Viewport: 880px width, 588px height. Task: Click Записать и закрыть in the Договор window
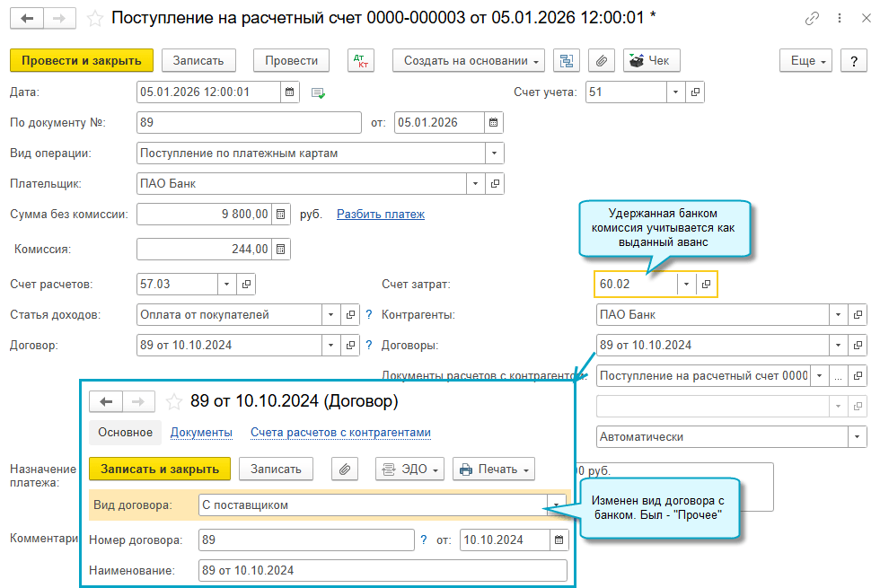point(160,469)
